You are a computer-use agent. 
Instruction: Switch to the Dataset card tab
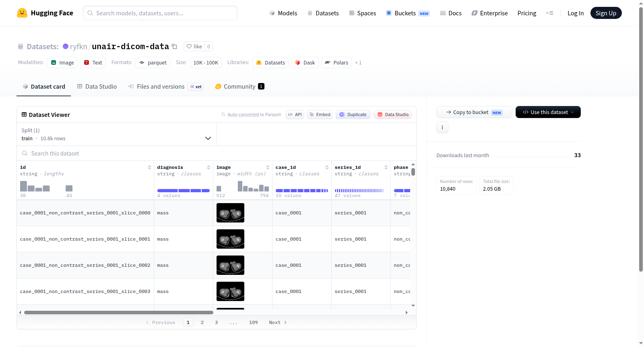point(44,87)
